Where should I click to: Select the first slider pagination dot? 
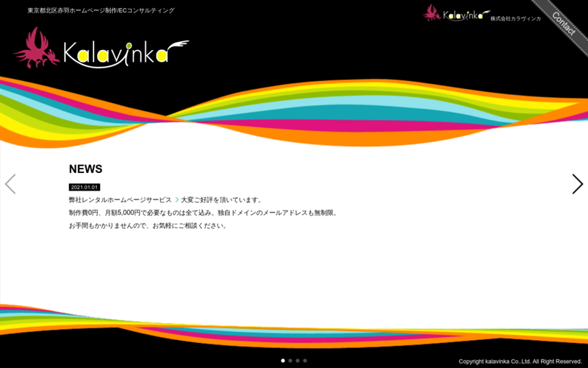coord(283,361)
